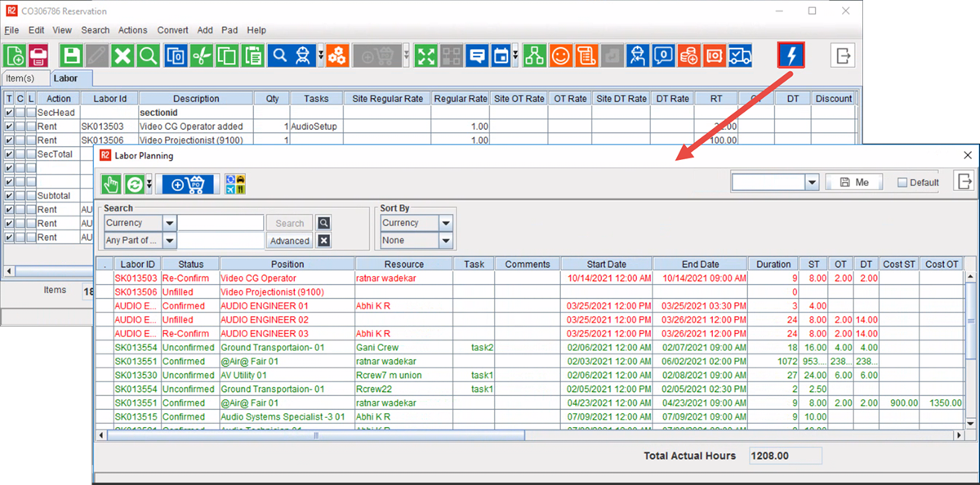Click the Me save button

point(853,182)
